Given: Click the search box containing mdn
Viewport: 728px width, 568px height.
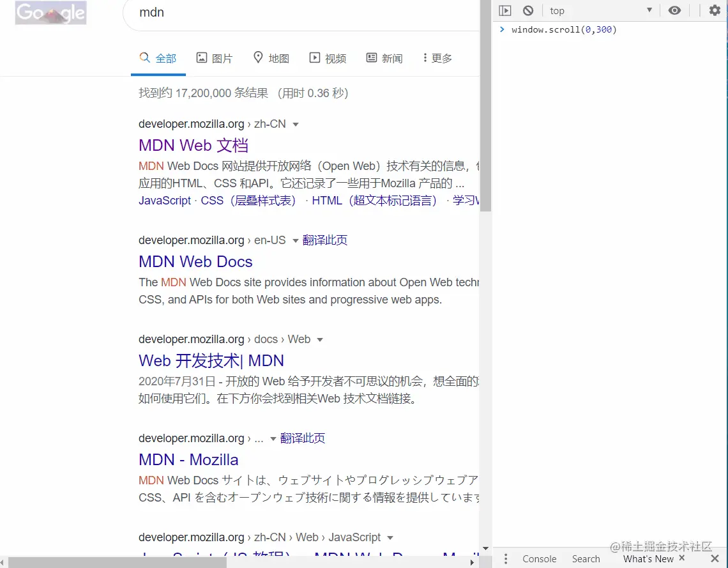Looking at the screenshot, I should tap(302, 14).
